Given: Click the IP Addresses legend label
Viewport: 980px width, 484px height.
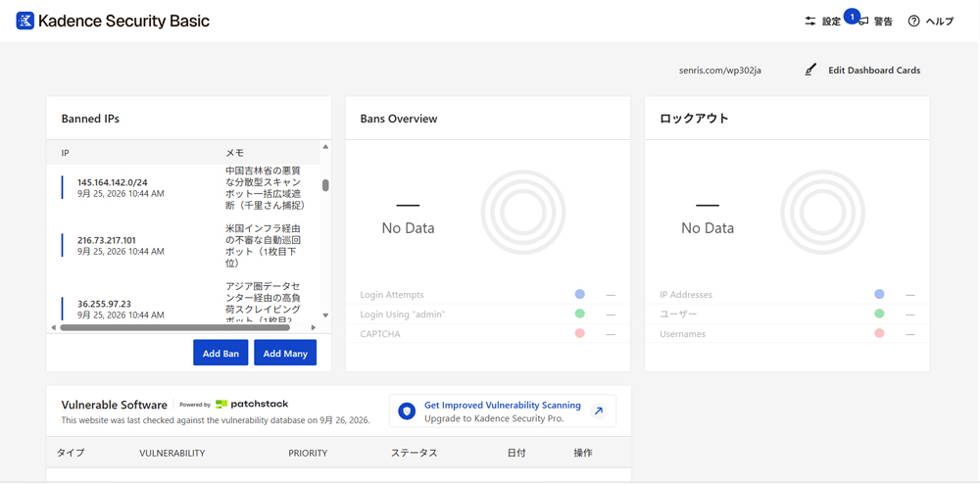Looking at the screenshot, I should [x=686, y=294].
